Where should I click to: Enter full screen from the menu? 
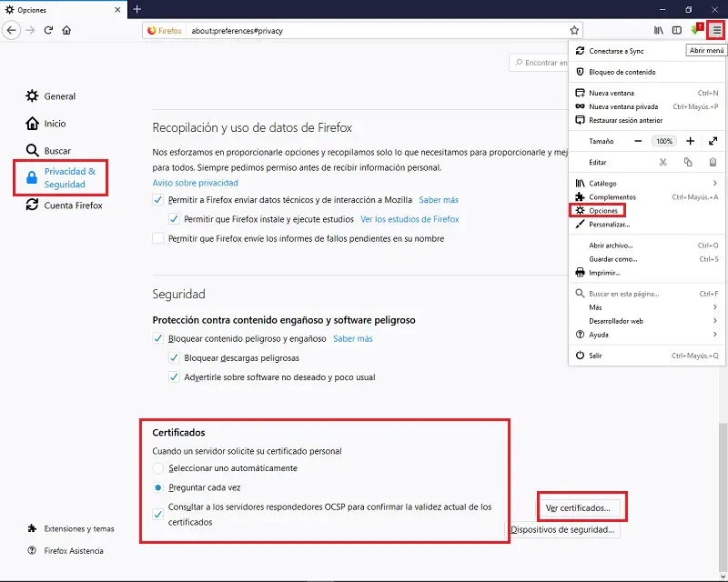(713, 141)
